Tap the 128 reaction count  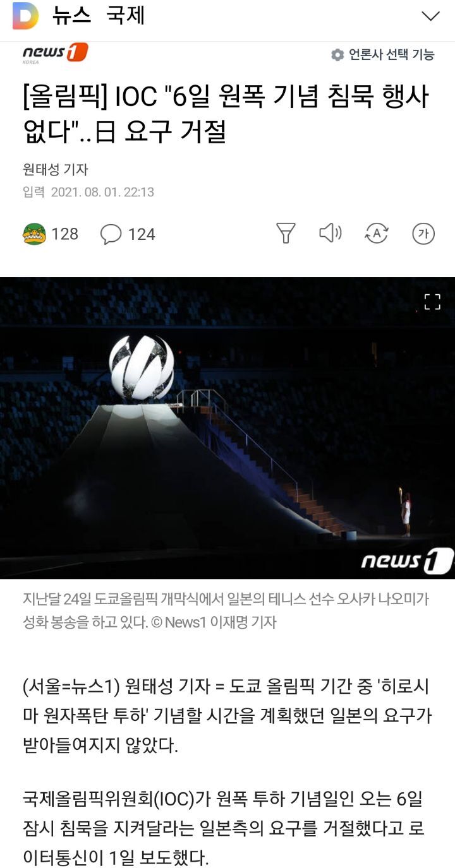pos(65,234)
